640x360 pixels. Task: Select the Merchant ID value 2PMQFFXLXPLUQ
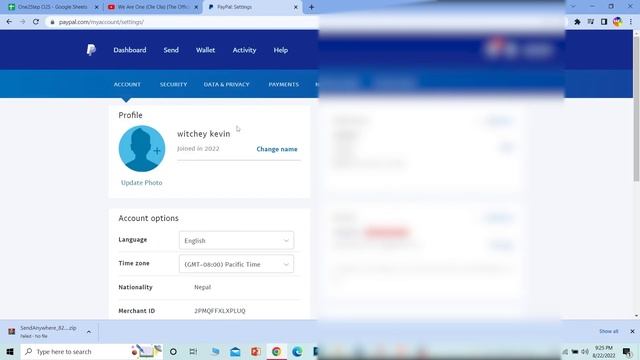pos(220,311)
